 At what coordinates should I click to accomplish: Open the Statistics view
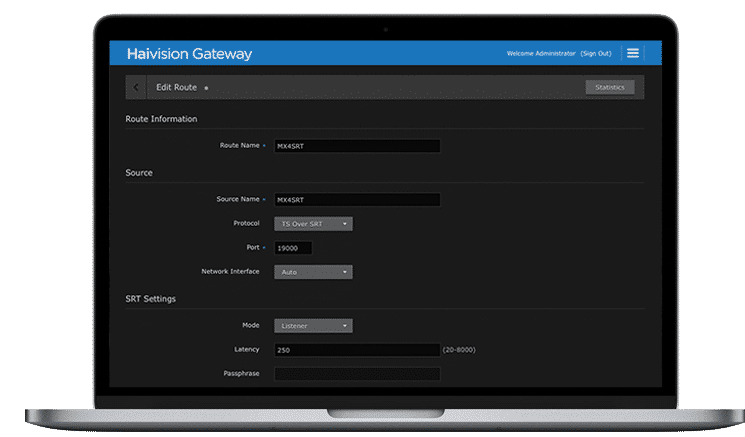coord(609,87)
